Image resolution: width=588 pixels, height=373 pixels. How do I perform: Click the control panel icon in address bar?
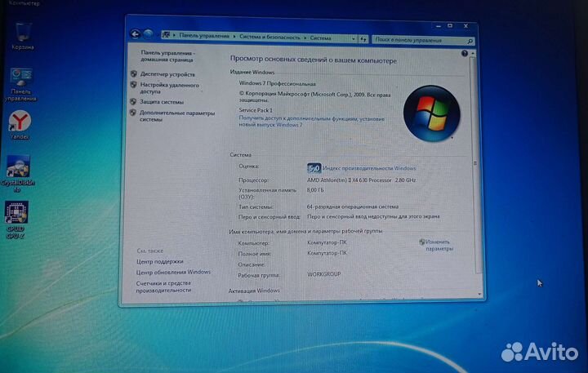point(166,35)
